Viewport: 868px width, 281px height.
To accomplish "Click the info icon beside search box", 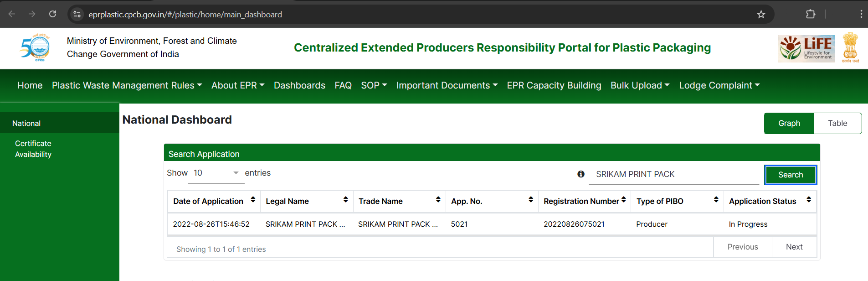I will [581, 174].
